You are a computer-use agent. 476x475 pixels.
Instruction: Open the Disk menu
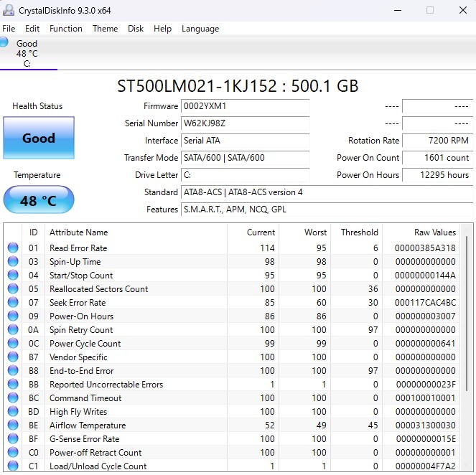pos(136,29)
